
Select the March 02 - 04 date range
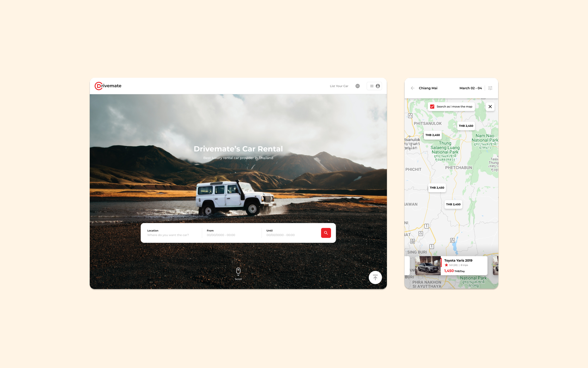(470, 88)
